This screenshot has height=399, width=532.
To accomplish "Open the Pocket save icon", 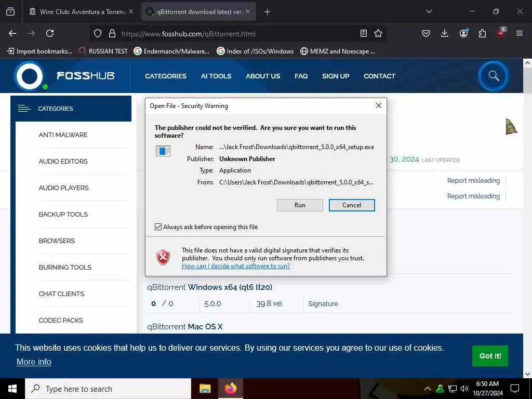I will pyautogui.click(x=426, y=33).
